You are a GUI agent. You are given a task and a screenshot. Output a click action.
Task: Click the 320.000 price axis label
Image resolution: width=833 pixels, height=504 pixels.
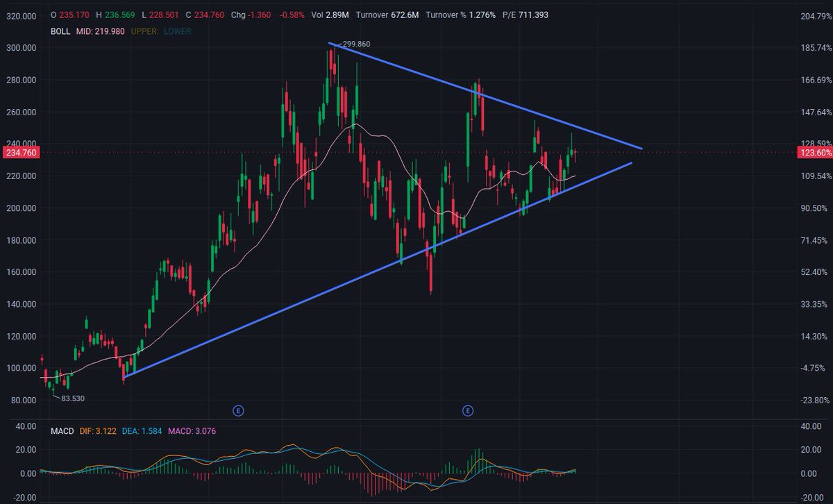(22, 15)
